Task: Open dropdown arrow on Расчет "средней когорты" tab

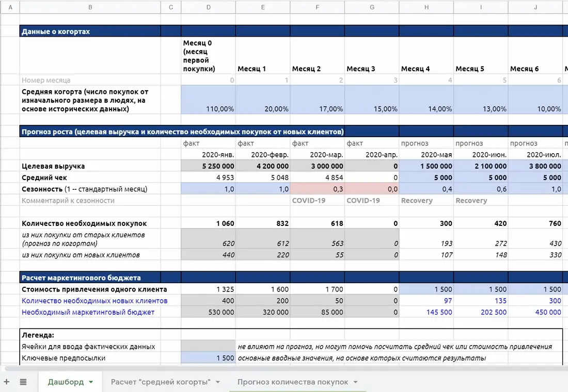Action: pyautogui.click(x=218, y=382)
